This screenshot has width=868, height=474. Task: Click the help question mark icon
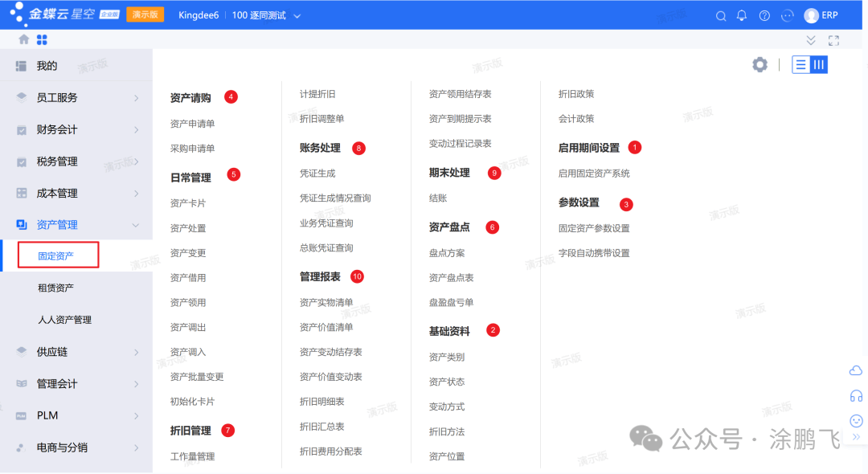coord(764,16)
